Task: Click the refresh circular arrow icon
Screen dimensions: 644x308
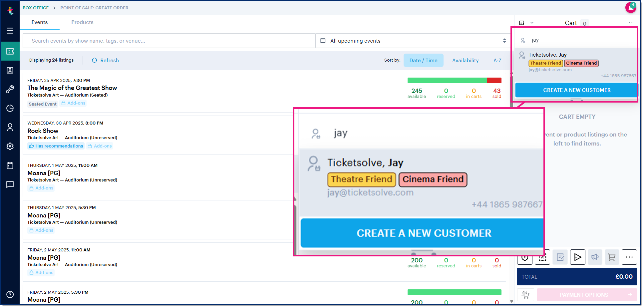Action: click(x=95, y=60)
